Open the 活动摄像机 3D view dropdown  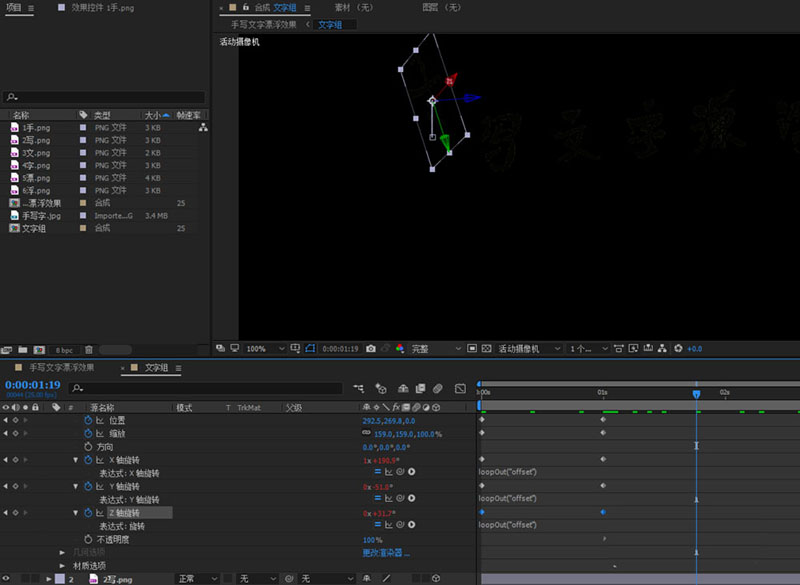click(x=530, y=348)
